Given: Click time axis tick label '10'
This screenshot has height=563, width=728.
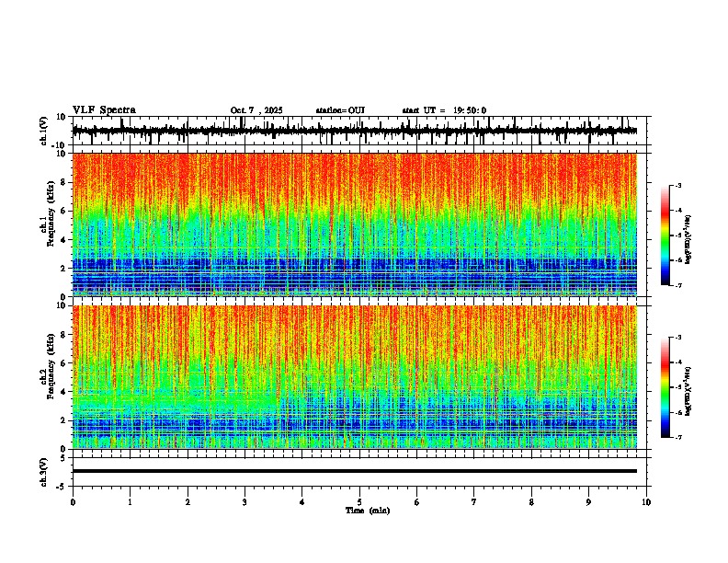Looking at the screenshot, I should [x=646, y=502].
